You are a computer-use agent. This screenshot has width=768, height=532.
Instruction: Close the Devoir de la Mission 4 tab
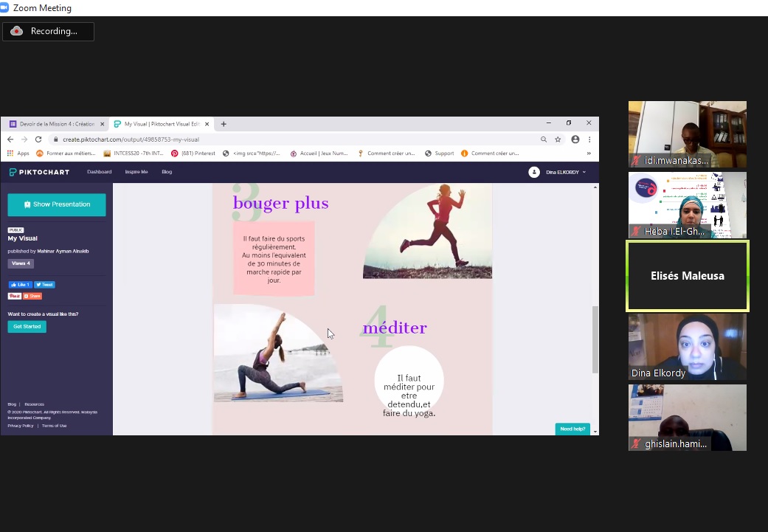(x=103, y=124)
